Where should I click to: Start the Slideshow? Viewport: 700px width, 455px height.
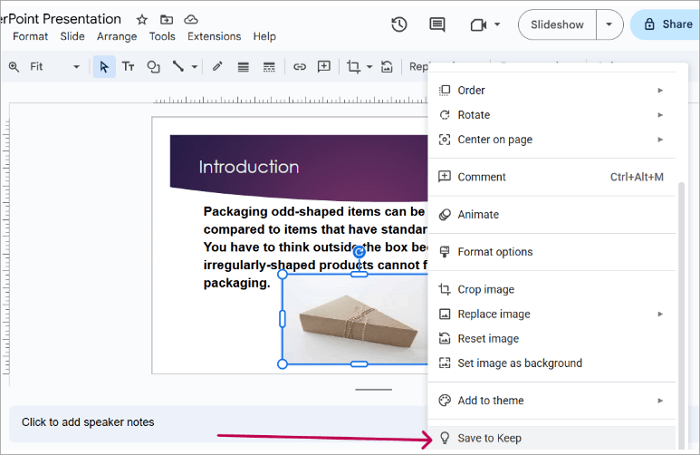pyautogui.click(x=558, y=24)
